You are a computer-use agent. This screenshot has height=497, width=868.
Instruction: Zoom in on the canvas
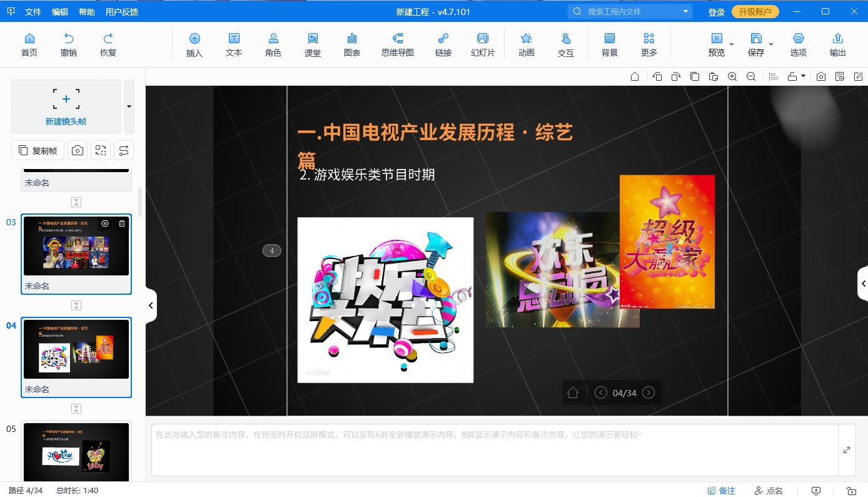[732, 76]
